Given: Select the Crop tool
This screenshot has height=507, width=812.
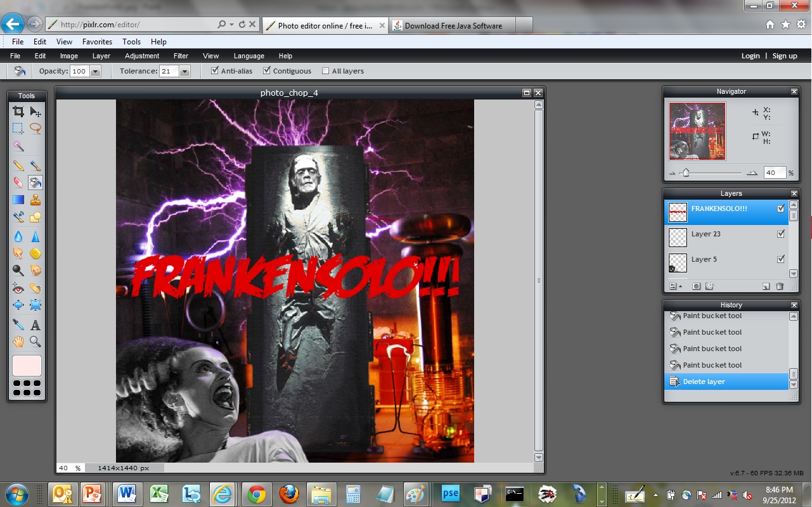Looking at the screenshot, I should pos(18,112).
